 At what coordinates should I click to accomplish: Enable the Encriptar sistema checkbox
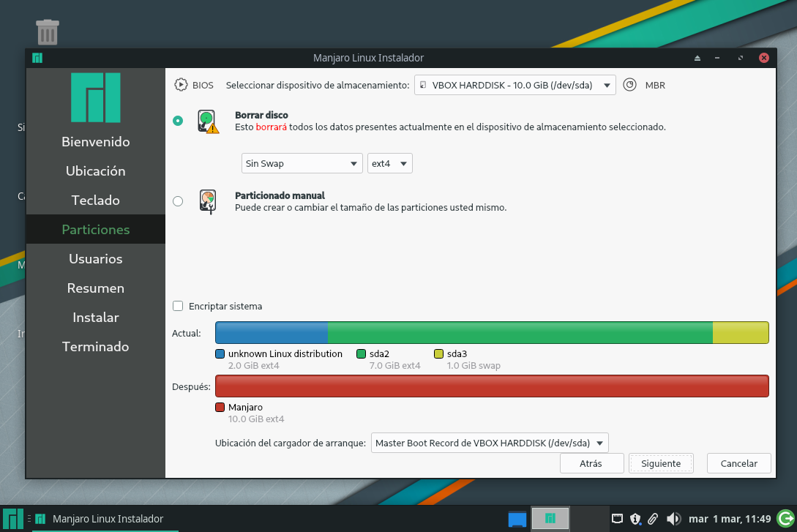click(x=178, y=306)
